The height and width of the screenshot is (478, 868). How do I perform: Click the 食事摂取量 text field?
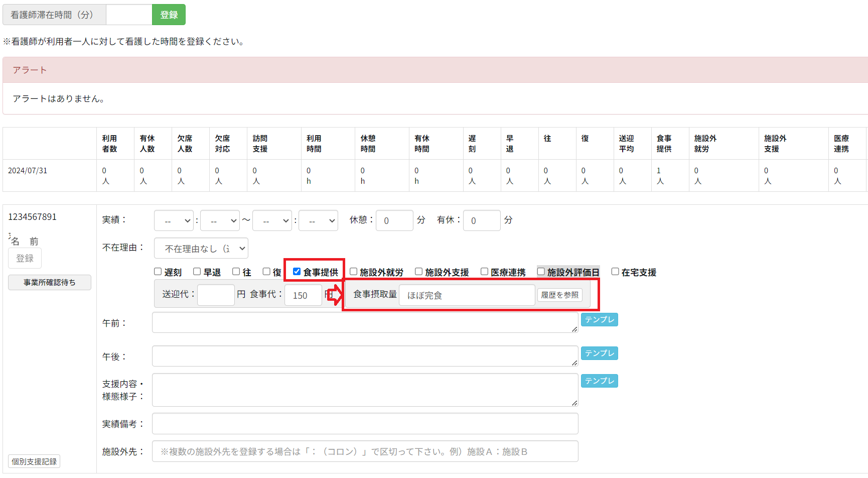467,295
